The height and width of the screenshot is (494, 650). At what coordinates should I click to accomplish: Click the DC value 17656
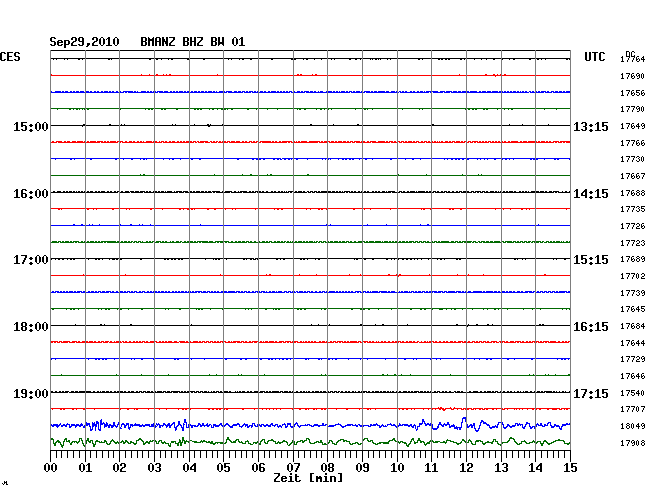click(x=633, y=93)
